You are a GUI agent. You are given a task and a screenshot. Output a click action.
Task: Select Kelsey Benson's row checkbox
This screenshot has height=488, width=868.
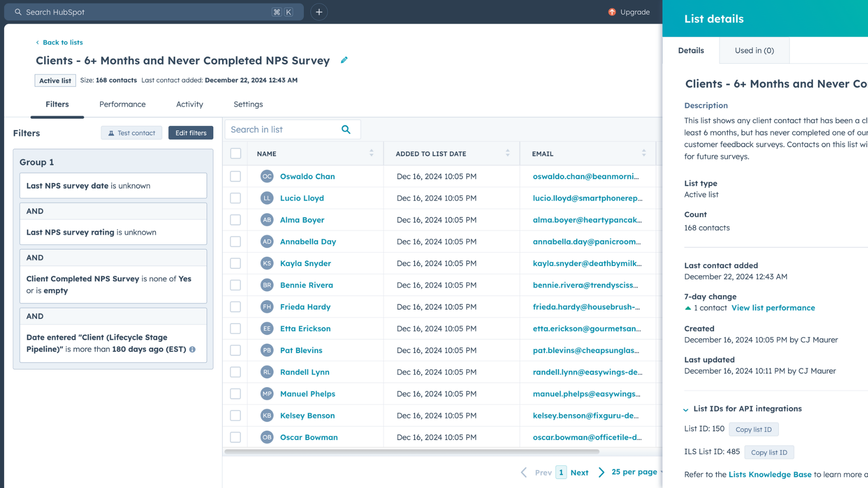click(x=236, y=415)
